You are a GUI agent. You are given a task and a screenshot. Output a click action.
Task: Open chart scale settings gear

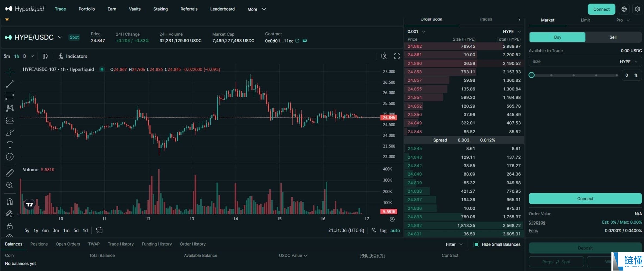(392, 219)
